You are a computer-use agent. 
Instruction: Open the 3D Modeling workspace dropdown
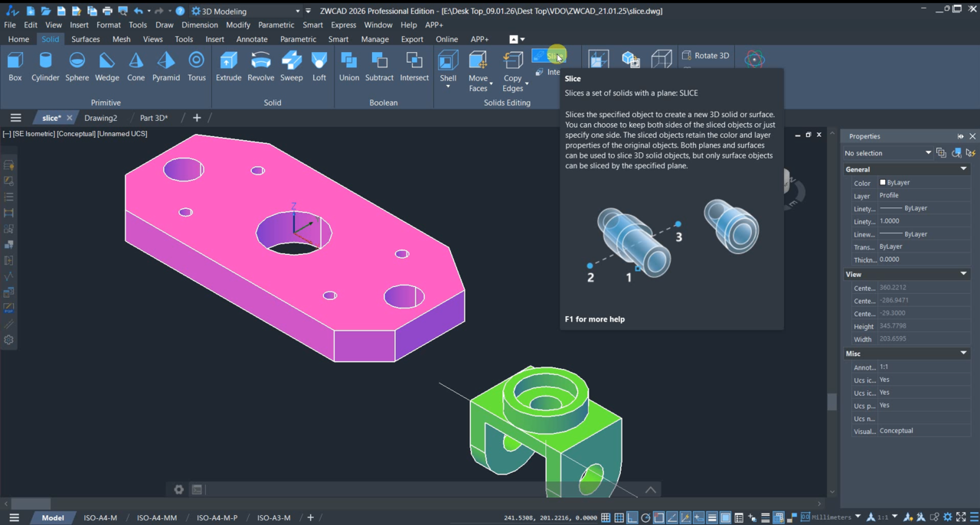click(x=297, y=11)
